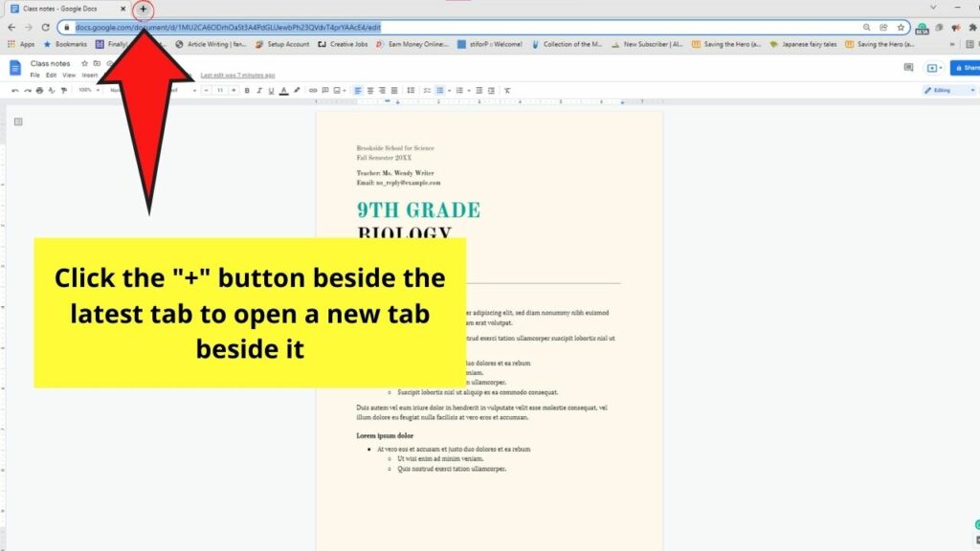Open the zoom level dropdown
Viewport: 980px width, 551px height.
click(x=89, y=90)
